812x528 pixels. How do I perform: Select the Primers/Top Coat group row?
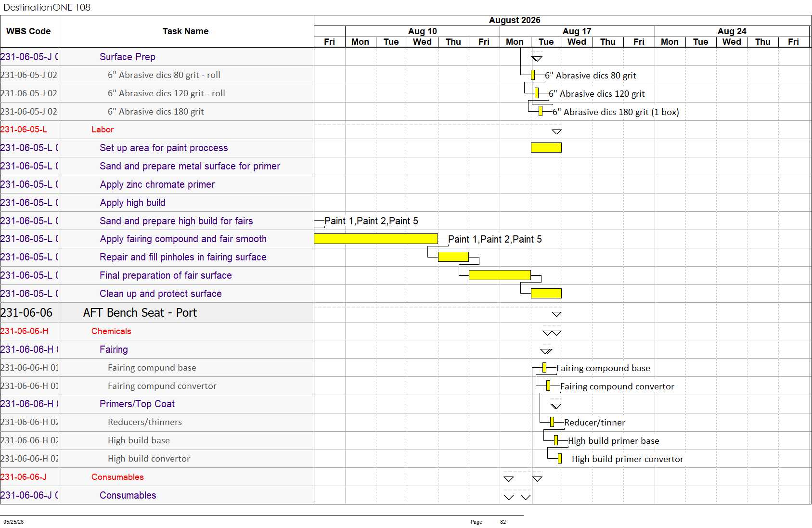[157, 404]
